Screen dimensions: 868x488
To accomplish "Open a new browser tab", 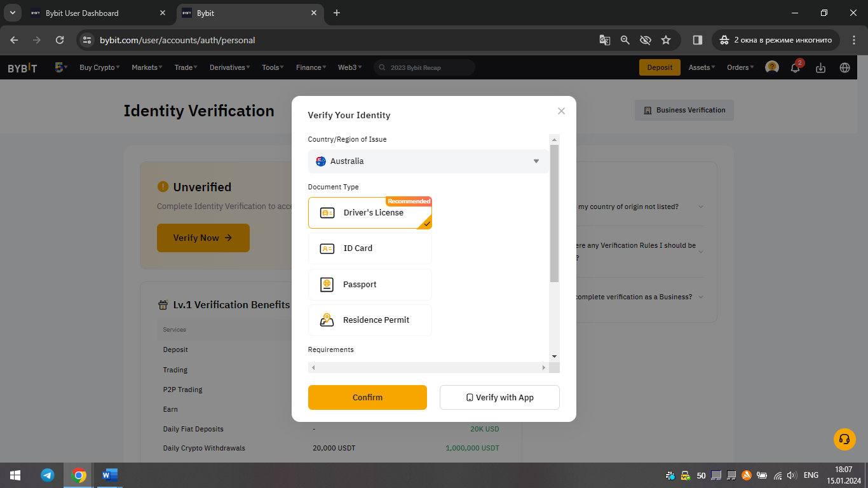I will (337, 13).
